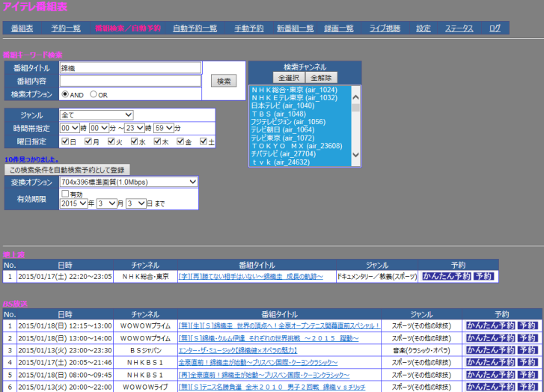This screenshot has height=392, width=544.
Task: Open エンター・ザ・ミュージック program link
Action: coord(238,350)
